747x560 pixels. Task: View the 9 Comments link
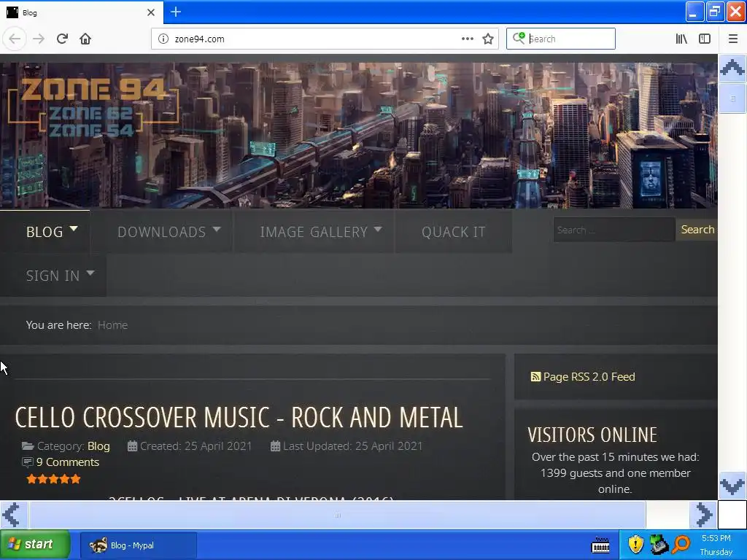(x=68, y=462)
